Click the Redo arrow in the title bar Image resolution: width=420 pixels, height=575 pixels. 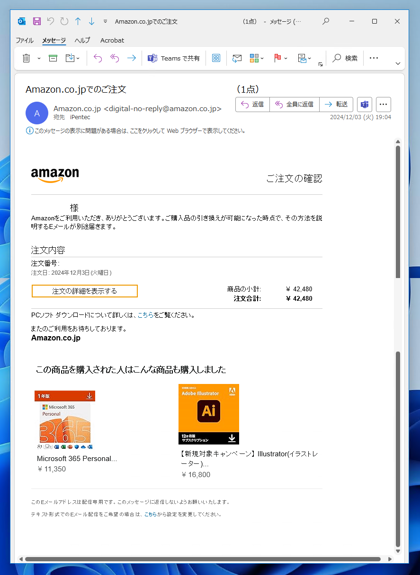pyautogui.click(x=64, y=21)
